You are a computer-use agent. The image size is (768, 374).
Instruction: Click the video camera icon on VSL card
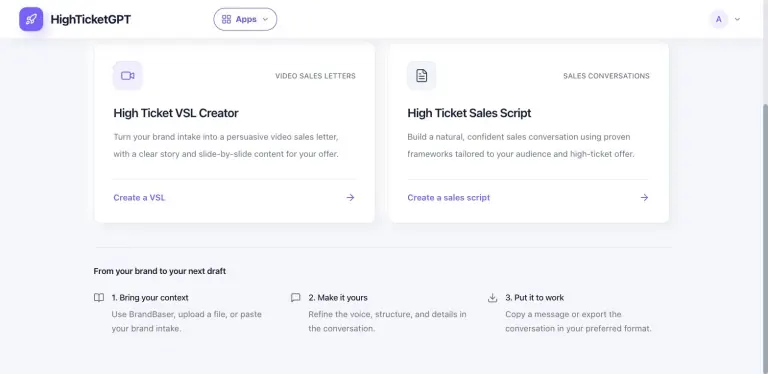[x=128, y=75]
